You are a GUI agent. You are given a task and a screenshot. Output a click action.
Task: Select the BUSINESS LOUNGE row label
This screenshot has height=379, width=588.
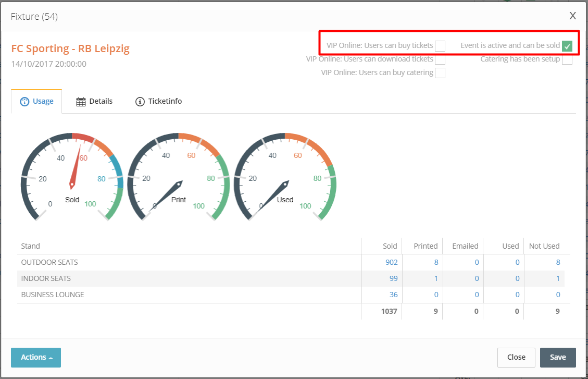coord(53,295)
